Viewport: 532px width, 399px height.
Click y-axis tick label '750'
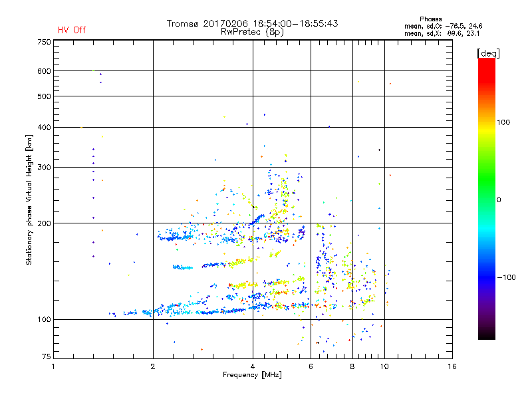tap(44, 42)
